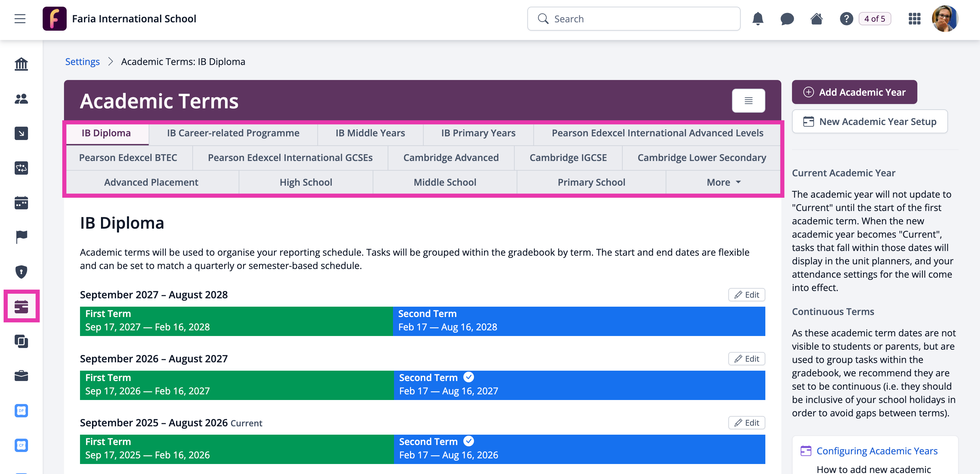The height and width of the screenshot is (474, 980).
Task: Click the checkmark on 2025–2026 Second Term
Action: point(468,441)
